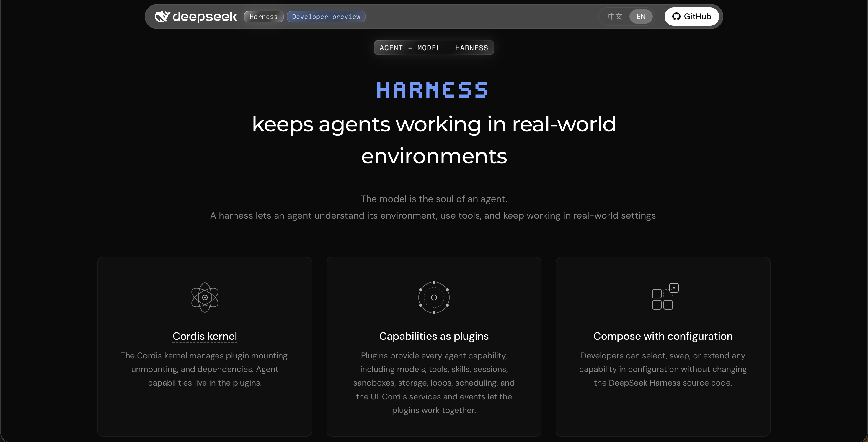
Task: Click the atom icon above Cordis kernel
Action: point(205,297)
